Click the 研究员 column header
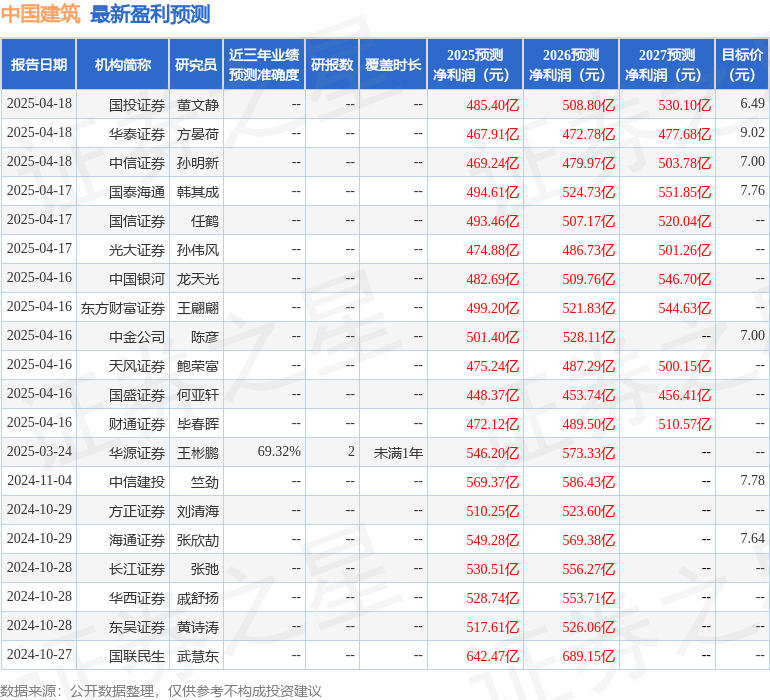770x700 pixels. tap(196, 65)
